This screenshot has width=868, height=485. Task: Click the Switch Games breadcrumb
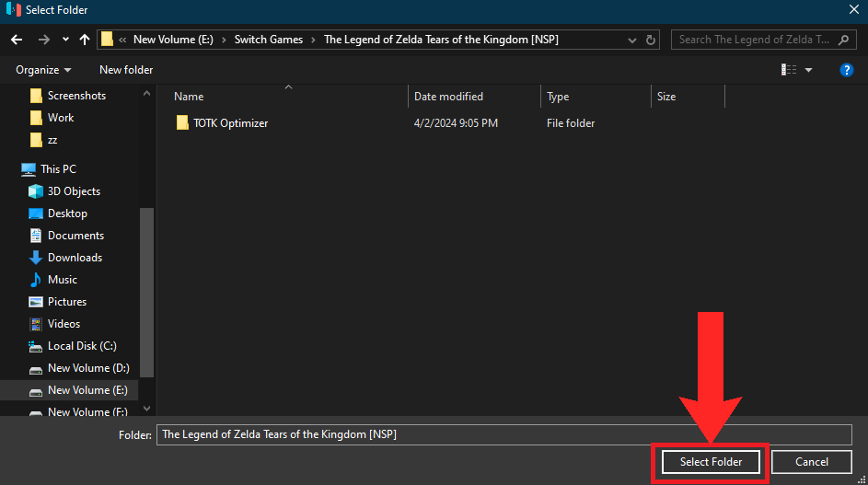(269, 40)
